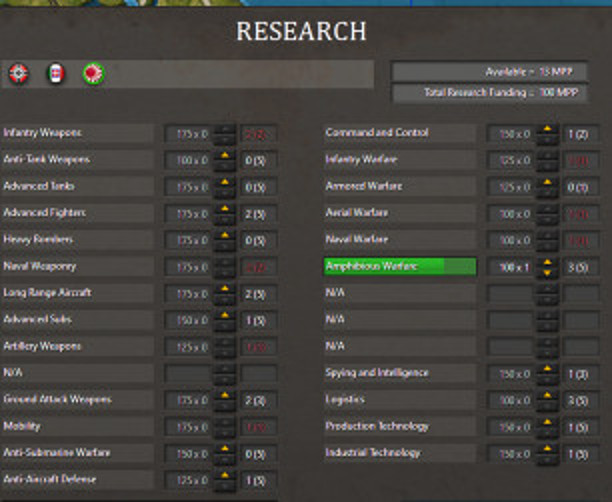Screen dimensions: 612x502
Task: Select the Armored Warfare label
Action: (364, 186)
